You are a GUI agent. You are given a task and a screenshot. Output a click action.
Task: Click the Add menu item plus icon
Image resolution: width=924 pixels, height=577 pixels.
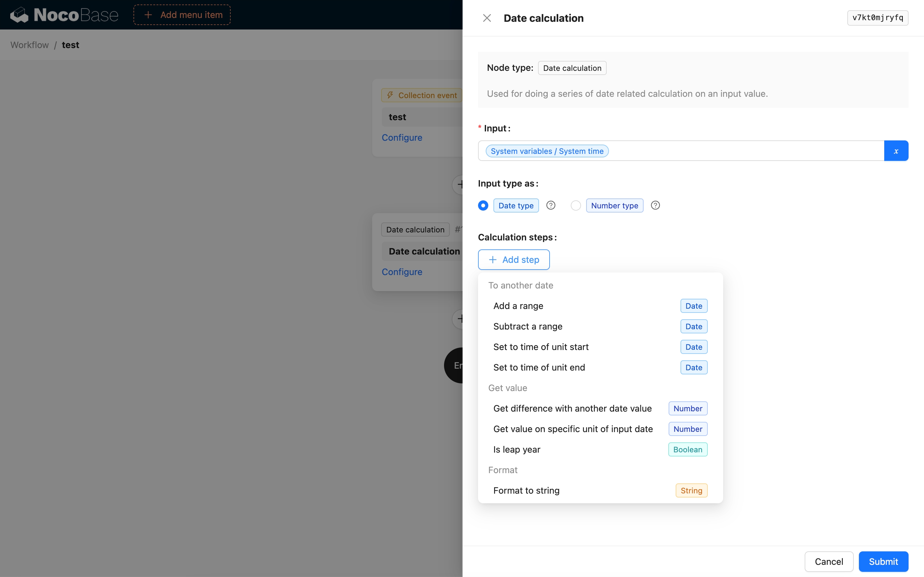pos(147,15)
